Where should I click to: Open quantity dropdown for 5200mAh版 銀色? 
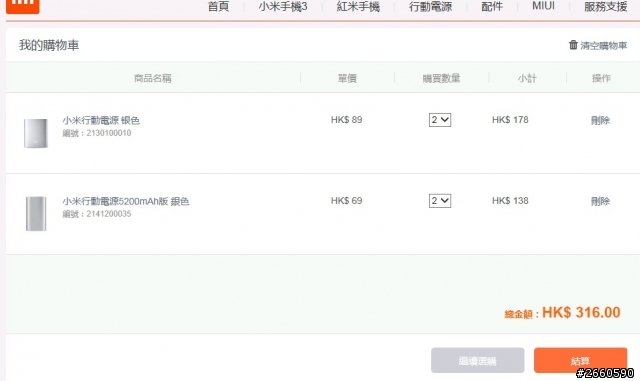pos(440,201)
